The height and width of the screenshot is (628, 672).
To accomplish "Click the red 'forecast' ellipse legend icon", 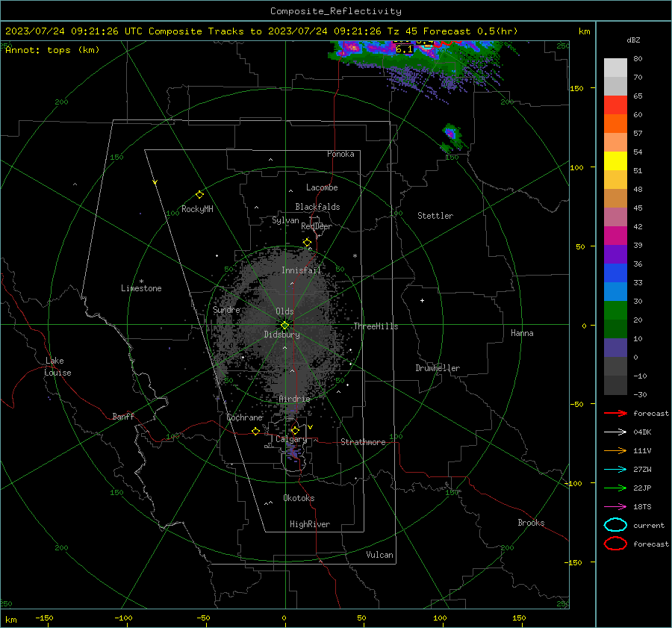I will tap(615, 544).
